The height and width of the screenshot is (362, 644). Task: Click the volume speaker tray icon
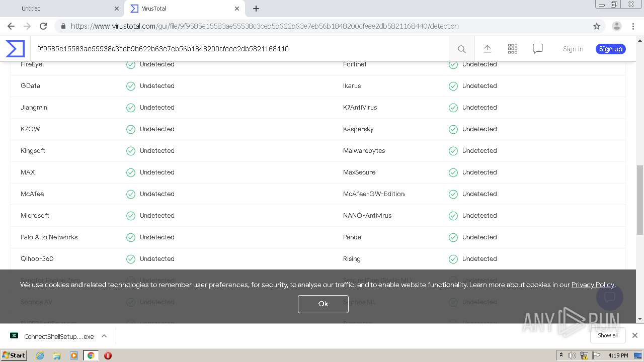point(572,355)
